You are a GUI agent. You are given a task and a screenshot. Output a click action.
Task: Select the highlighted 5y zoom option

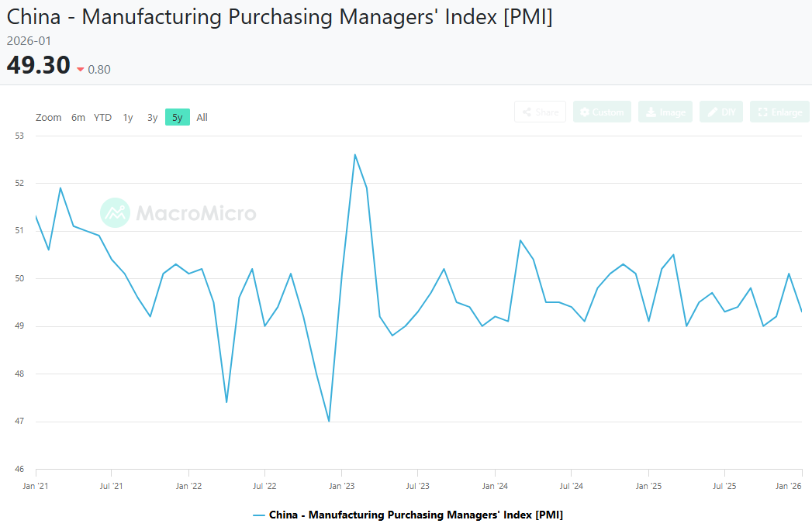[x=177, y=118]
